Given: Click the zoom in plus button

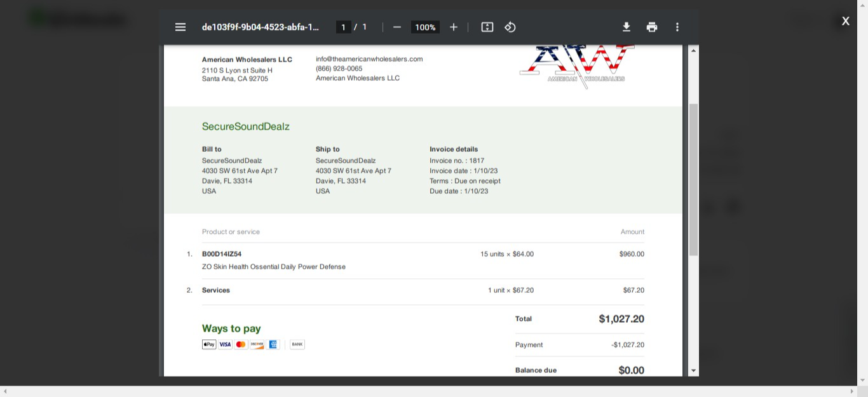Looking at the screenshot, I should coord(454,27).
